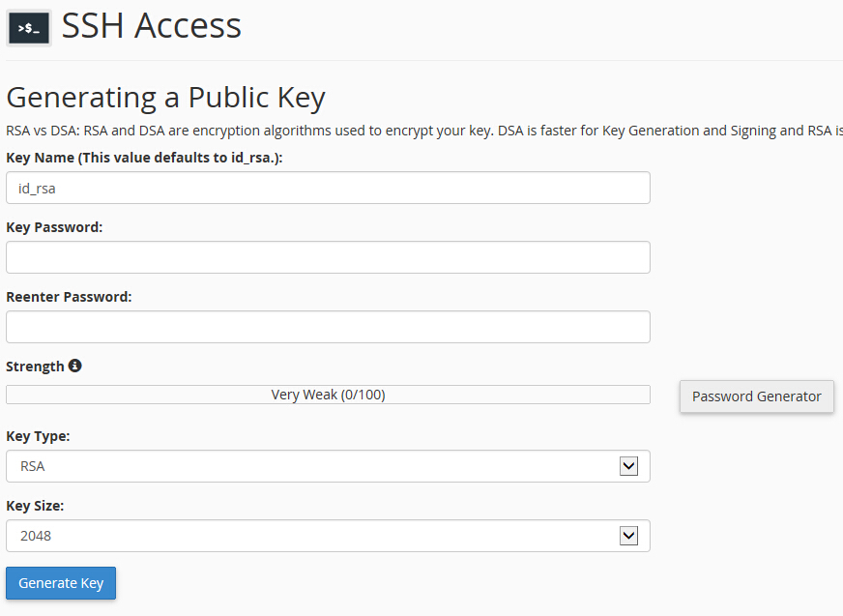Open the Password Generator
The width and height of the screenshot is (843, 616).
point(756,396)
